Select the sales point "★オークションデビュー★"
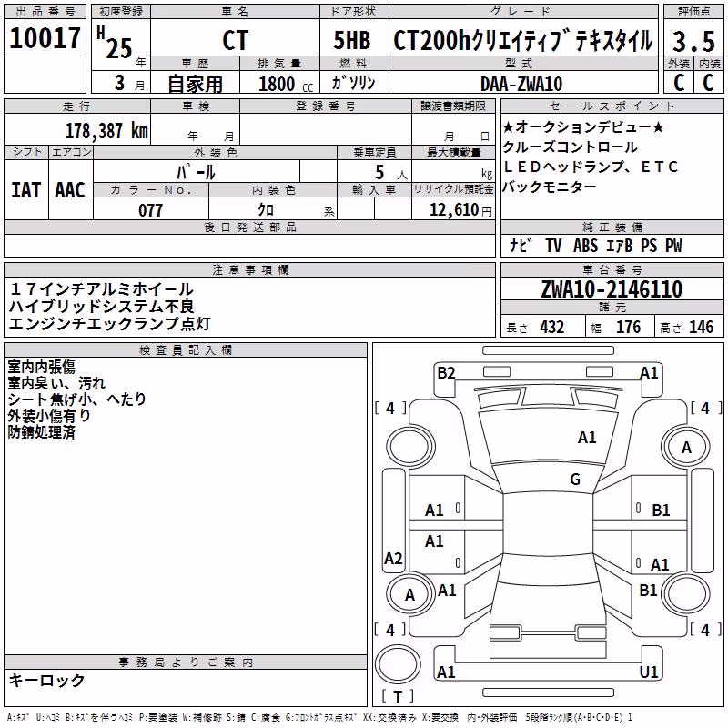This screenshot has width=728, height=728. click(x=584, y=126)
